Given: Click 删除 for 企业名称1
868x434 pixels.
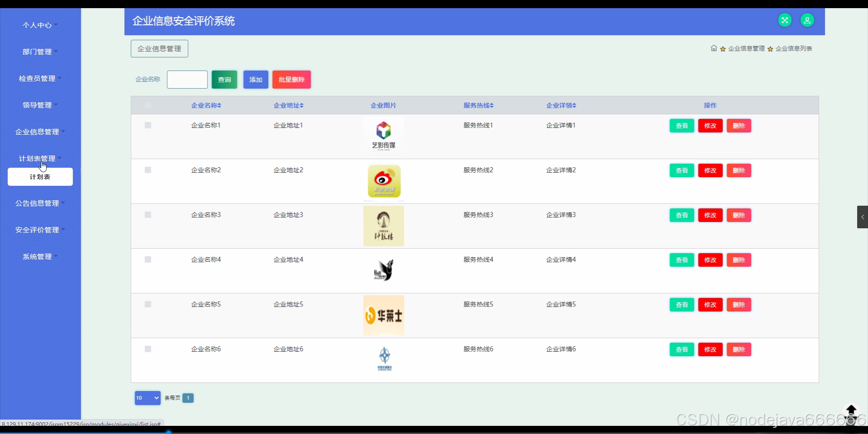Looking at the screenshot, I should tap(739, 126).
